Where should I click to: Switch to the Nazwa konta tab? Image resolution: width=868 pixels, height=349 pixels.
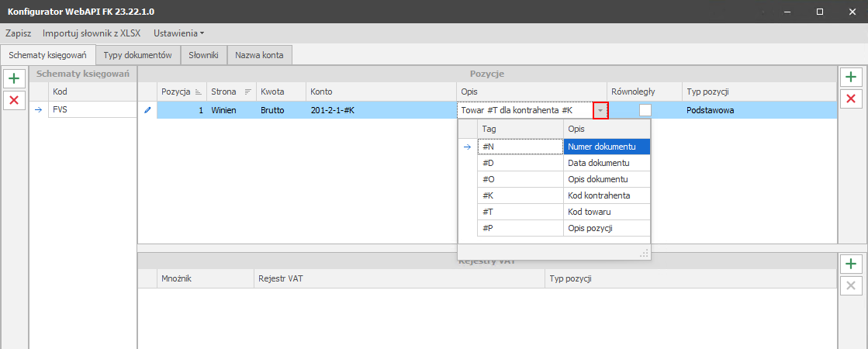pos(260,55)
